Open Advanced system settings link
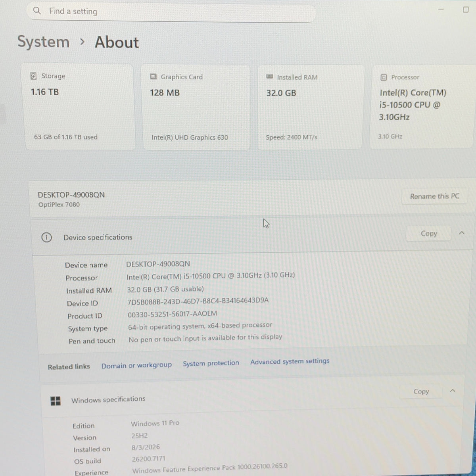 (x=290, y=361)
